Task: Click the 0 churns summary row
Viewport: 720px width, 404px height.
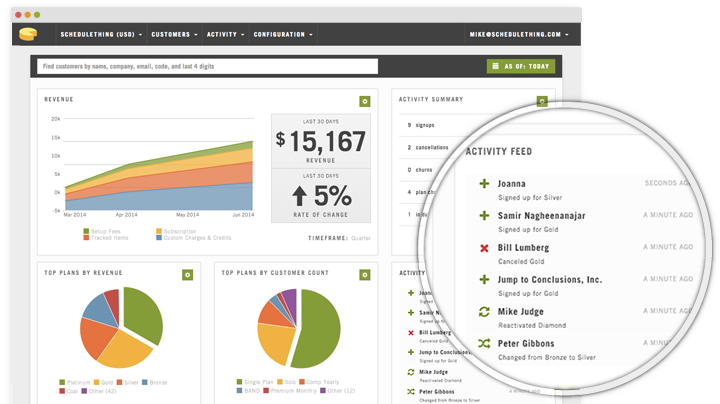Action: (x=420, y=170)
